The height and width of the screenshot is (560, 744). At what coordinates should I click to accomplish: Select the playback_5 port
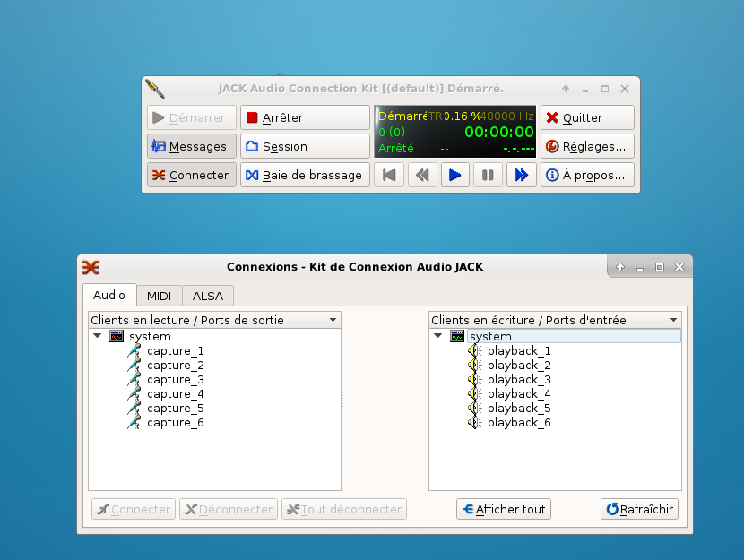click(519, 409)
